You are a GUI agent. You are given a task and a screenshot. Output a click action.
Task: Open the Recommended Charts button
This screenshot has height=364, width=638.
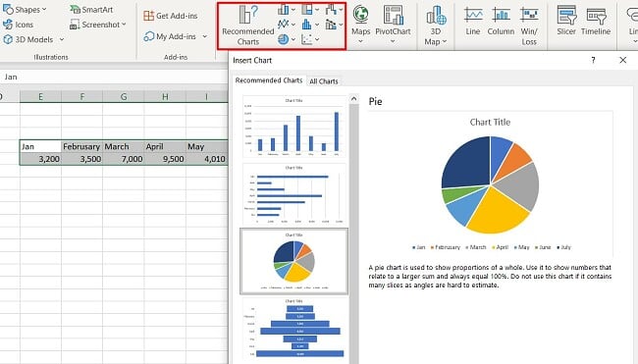point(247,26)
